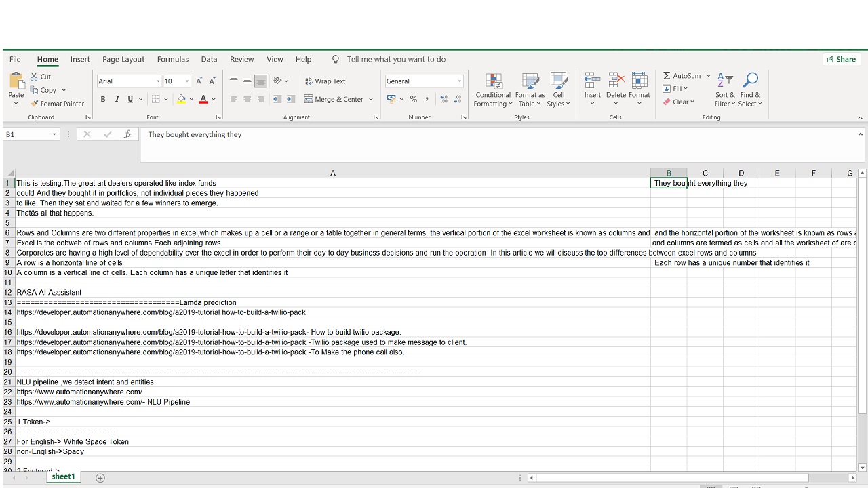868x488 pixels.
Task: Toggle Wrap Text on the cell
Action: pyautogui.click(x=325, y=81)
